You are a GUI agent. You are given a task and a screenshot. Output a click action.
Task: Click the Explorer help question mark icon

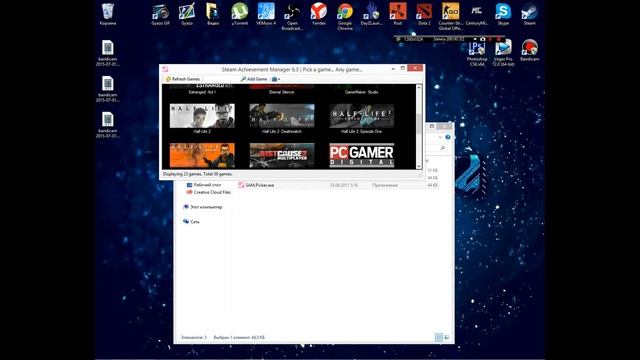[x=448, y=137]
